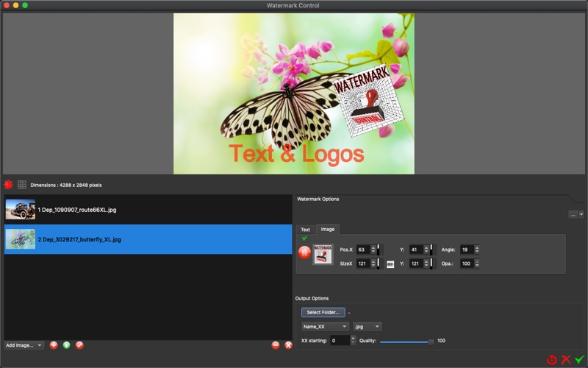Click the red gear settings icon
The width and height of the screenshot is (588, 368).
click(8, 185)
